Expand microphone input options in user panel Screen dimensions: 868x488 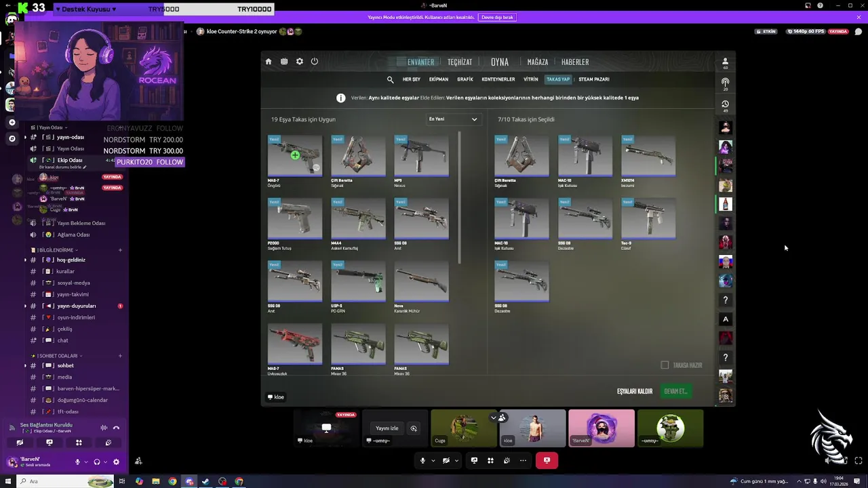(87, 462)
